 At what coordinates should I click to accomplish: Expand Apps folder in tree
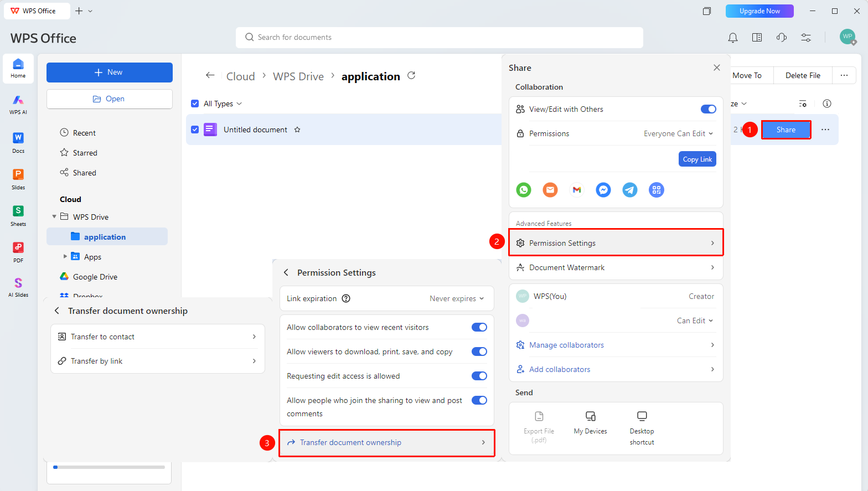tap(65, 256)
